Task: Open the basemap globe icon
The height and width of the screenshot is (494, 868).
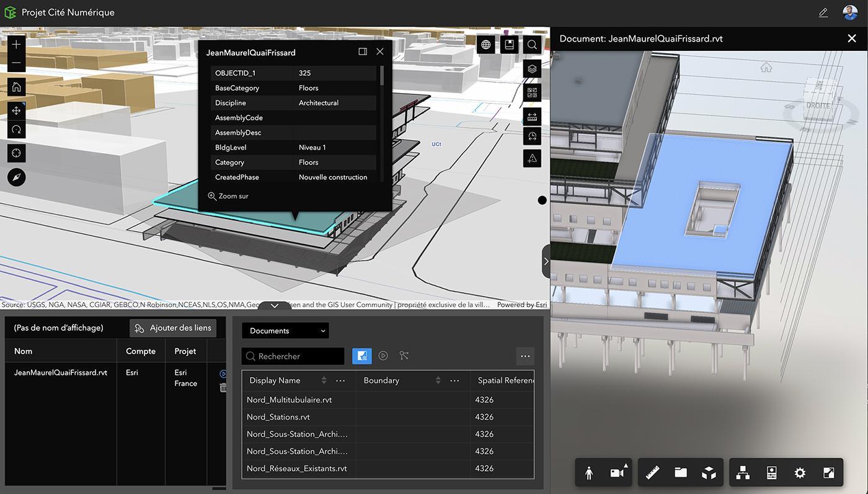Action: tap(486, 45)
